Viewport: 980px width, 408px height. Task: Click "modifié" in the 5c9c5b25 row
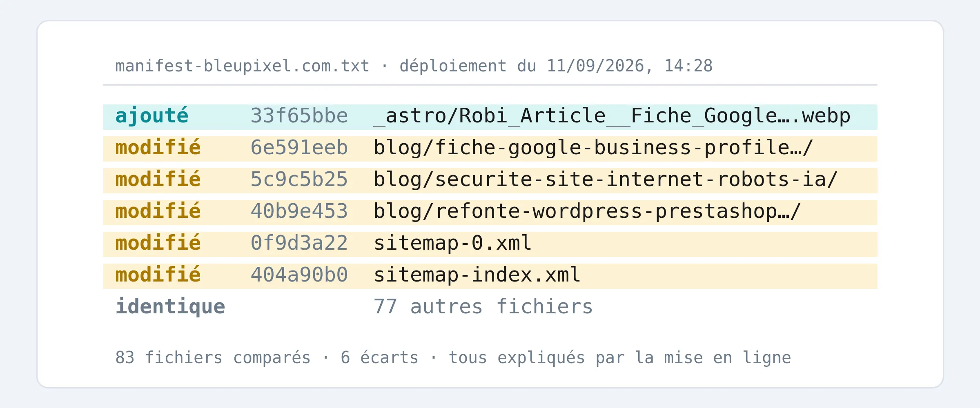coord(158,180)
